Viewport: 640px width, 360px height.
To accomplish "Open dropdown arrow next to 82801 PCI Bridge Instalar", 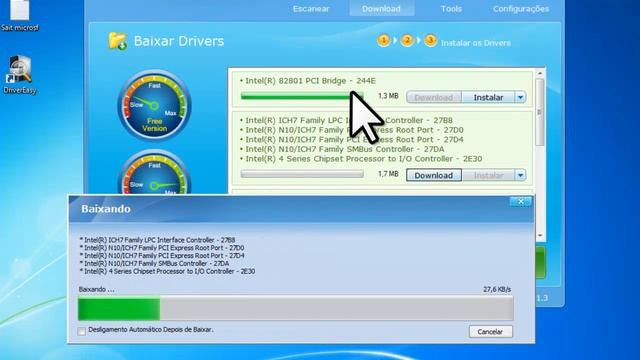I will pyautogui.click(x=520, y=97).
